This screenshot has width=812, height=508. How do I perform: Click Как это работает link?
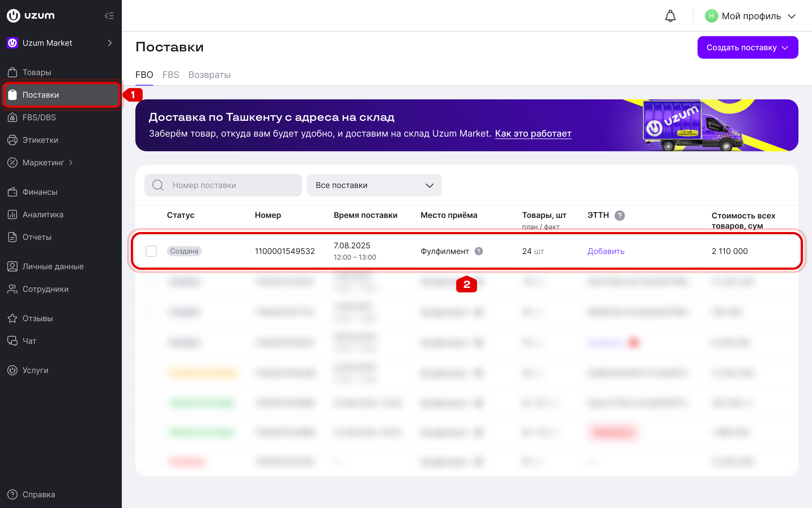click(x=533, y=133)
